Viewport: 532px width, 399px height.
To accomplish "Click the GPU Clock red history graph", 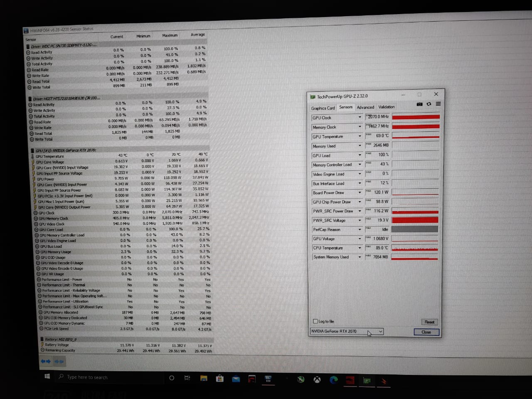I will [416, 117].
